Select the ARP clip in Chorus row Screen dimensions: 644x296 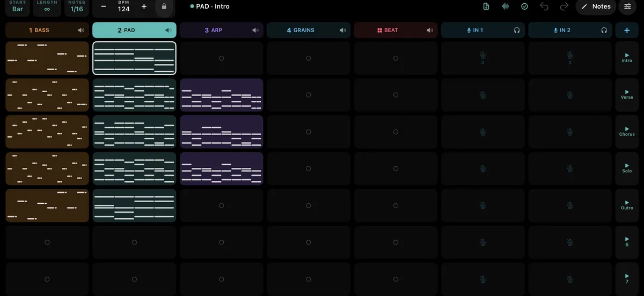222,131
